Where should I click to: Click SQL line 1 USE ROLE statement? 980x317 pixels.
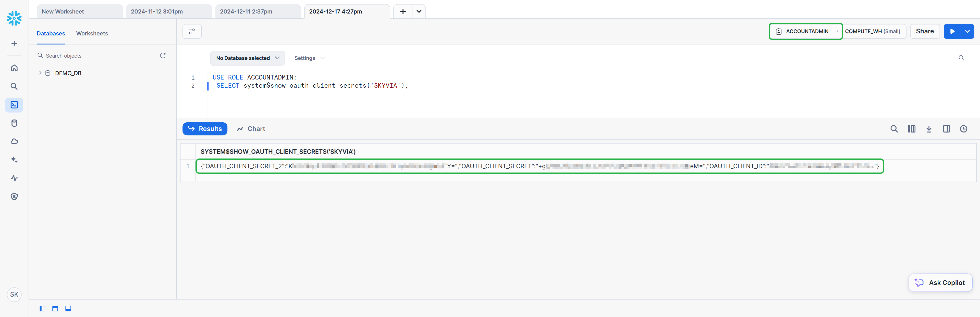[254, 77]
